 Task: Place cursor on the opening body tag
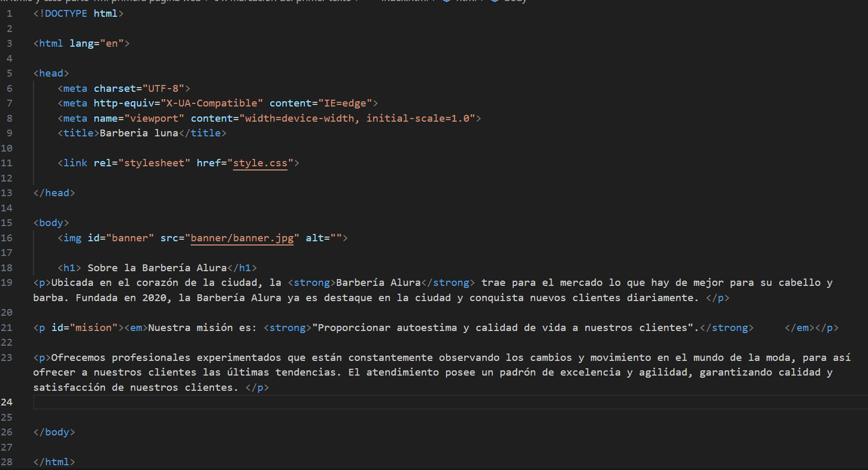pos(51,223)
